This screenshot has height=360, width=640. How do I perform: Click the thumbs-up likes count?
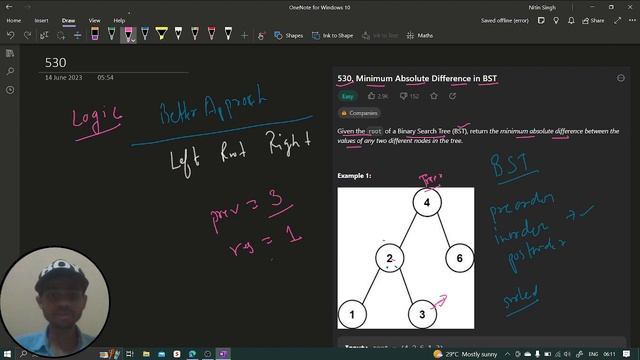coord(378,96)
